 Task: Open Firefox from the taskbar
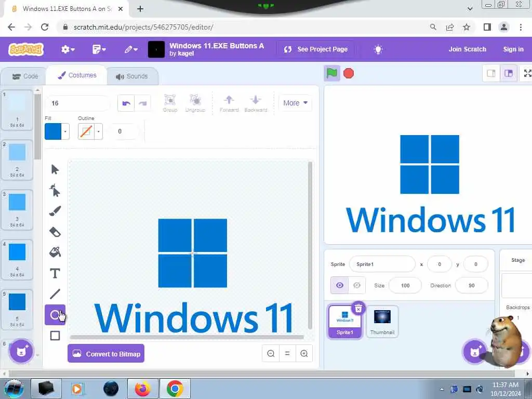142,389
